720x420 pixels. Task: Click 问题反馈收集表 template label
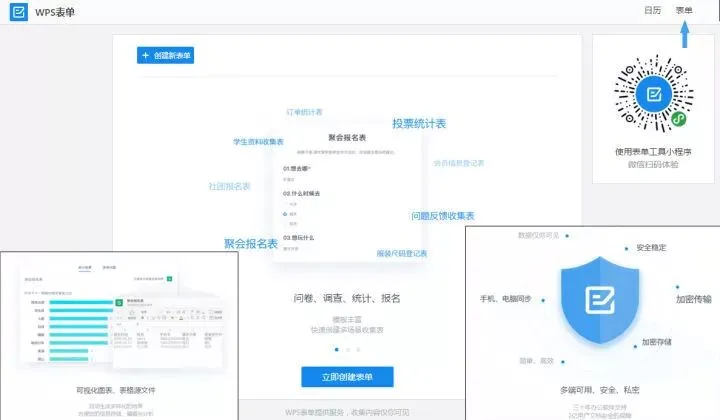point(443,216)
